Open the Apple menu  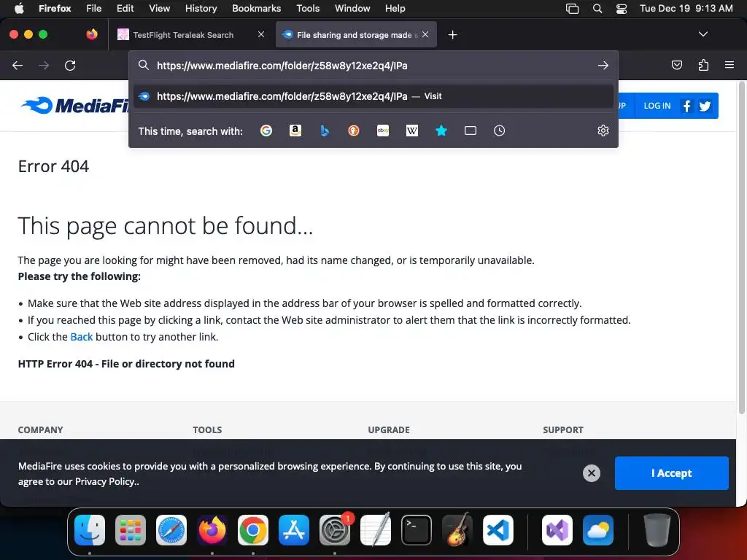19,9
